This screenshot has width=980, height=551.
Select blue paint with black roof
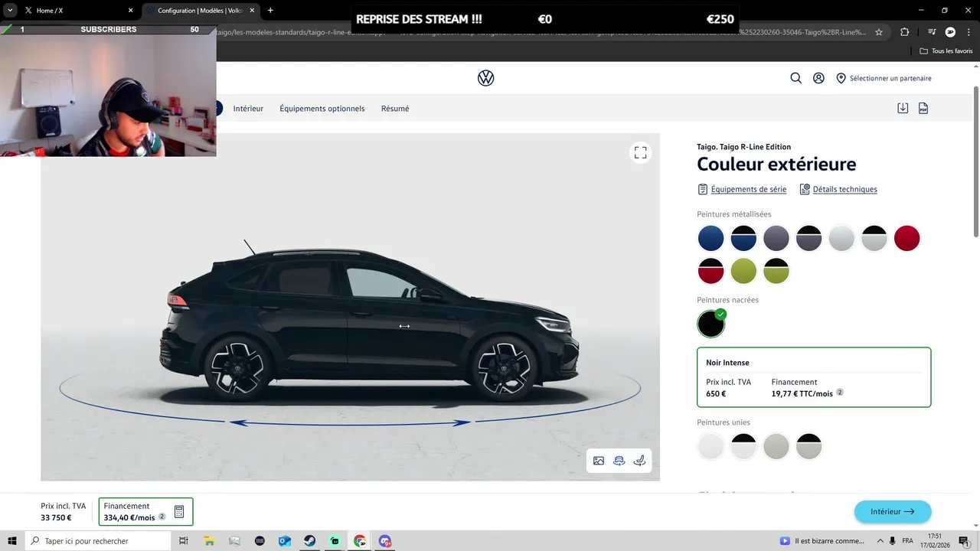click(743, 238)
